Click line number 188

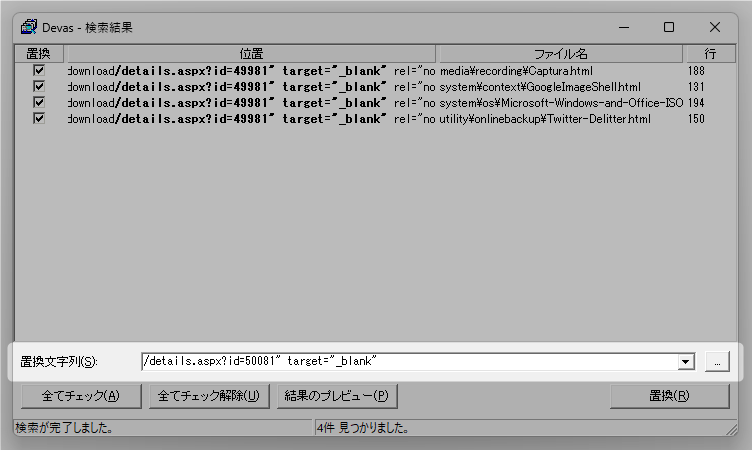click(x=696, y=71)
